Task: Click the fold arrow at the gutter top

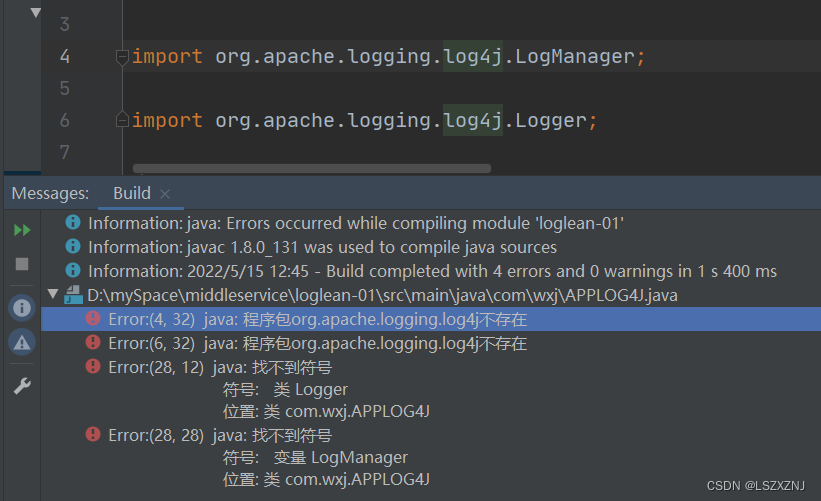Action: (36, 13)
